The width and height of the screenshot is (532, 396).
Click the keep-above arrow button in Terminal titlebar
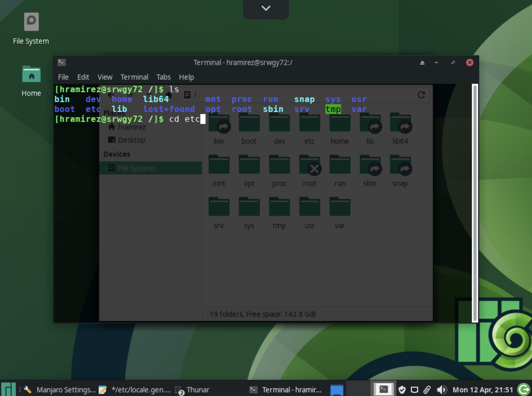tap(422, 63)
